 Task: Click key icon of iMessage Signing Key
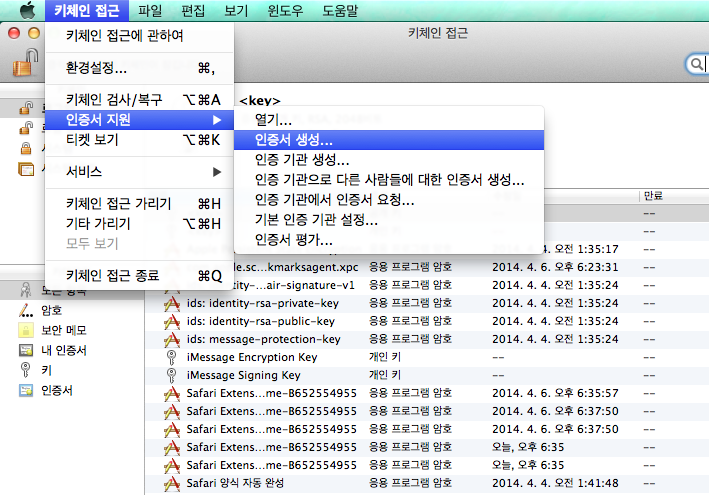tap(171, 376)
